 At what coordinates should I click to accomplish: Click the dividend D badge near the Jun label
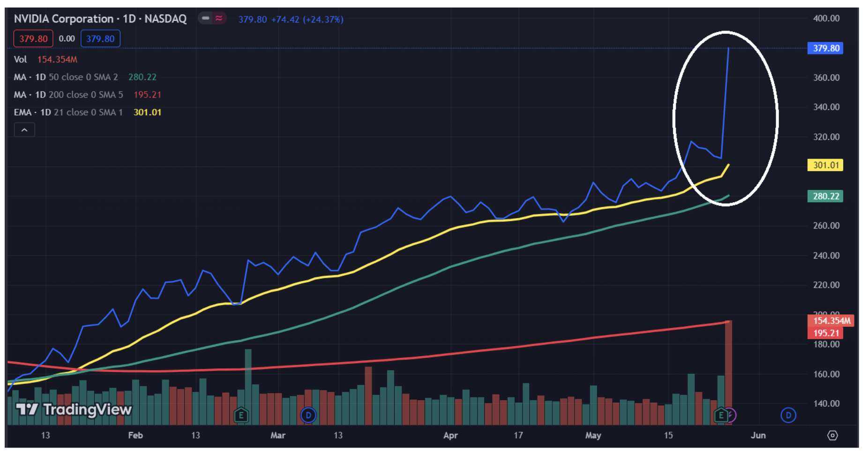point(789,415)
